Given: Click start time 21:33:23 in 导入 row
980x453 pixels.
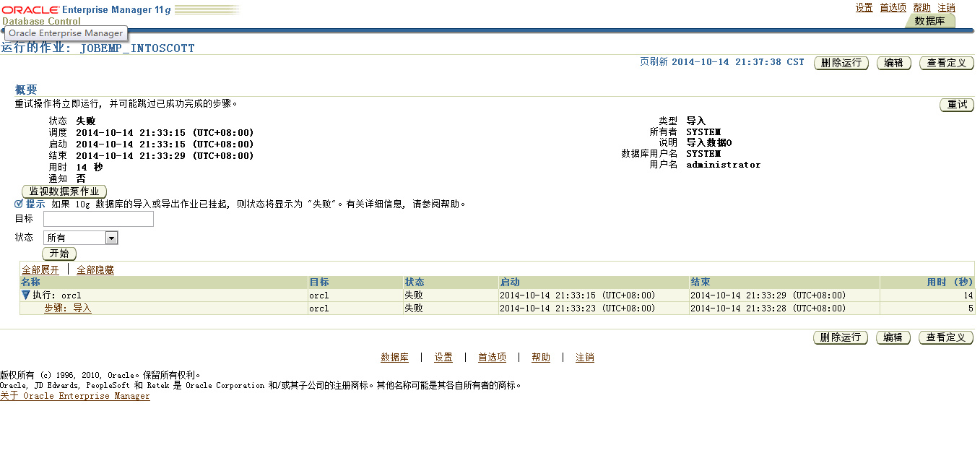Looking at the screenshot, I should click(x=577, y=308).
